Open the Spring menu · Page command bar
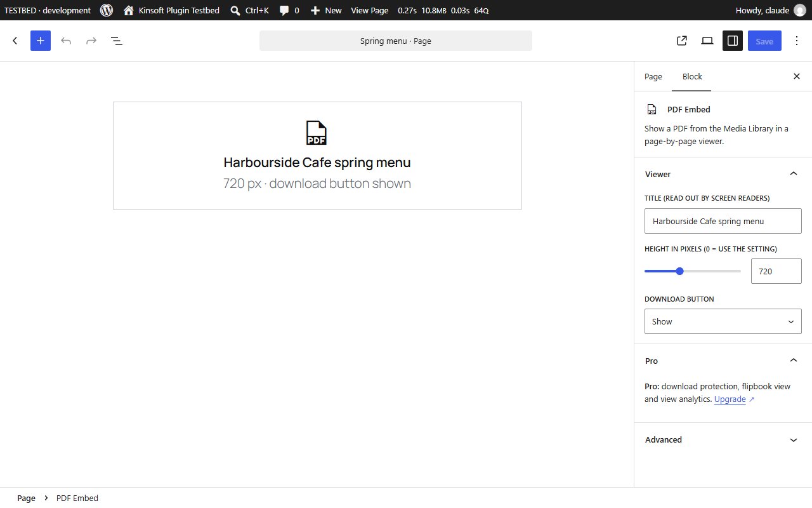The image size is (812, 508). tap(396, 41)
